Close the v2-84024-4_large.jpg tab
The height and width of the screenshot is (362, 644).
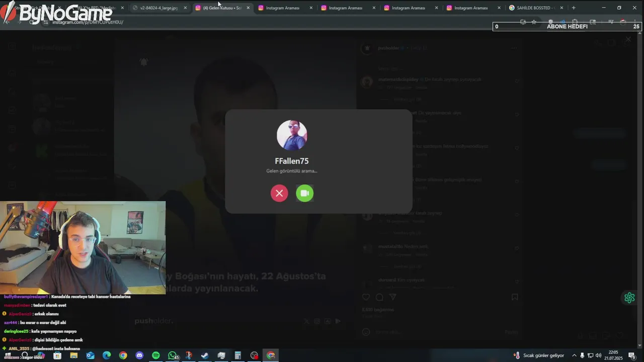(x=185, y=8)
